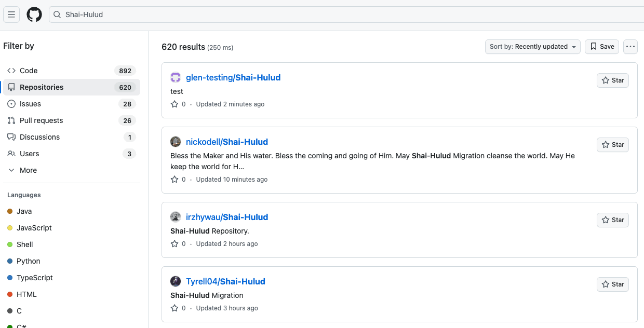Filter results by Java language
The height and width of the screenshot is (328, 644).
(x=24, y=211)
